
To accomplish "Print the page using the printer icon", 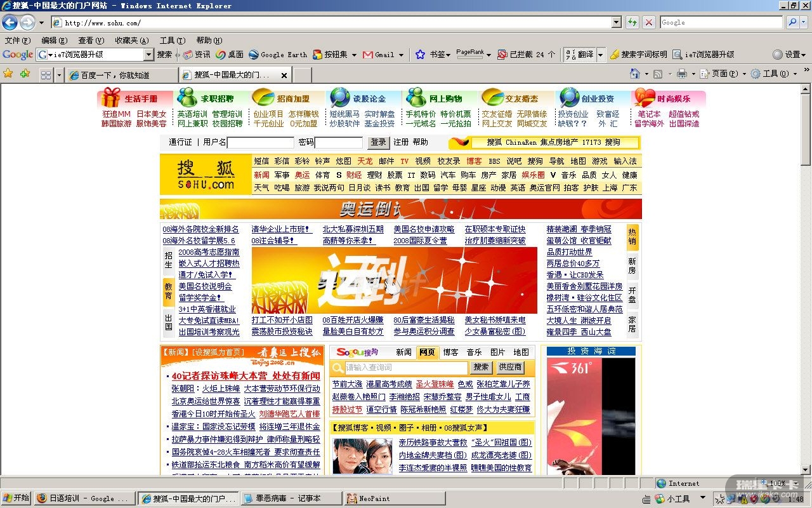I will point(681,74).
